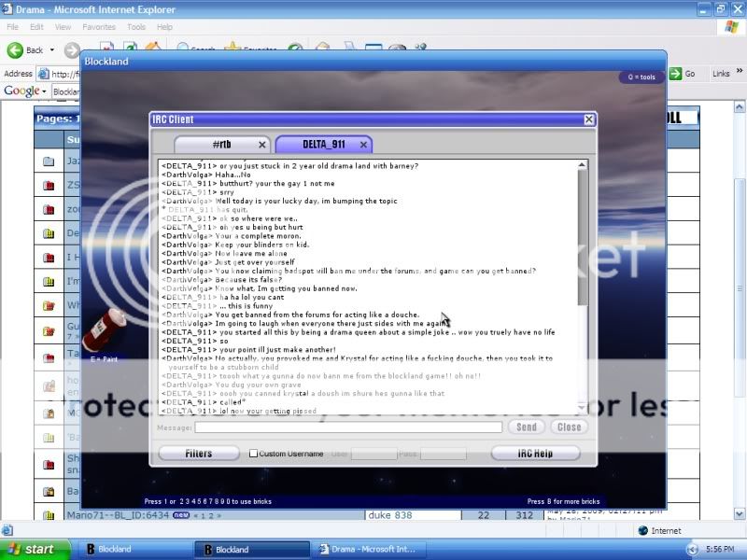This screenshot has height=560, width=747.
Task: Click the Send button
Action: click(x=527, y=427)
